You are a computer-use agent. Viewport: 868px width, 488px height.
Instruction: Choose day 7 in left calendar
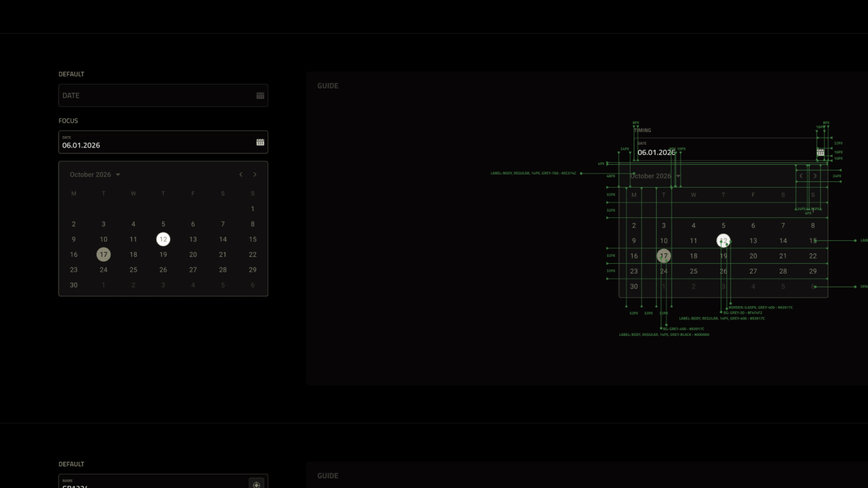tap(223, 224)
